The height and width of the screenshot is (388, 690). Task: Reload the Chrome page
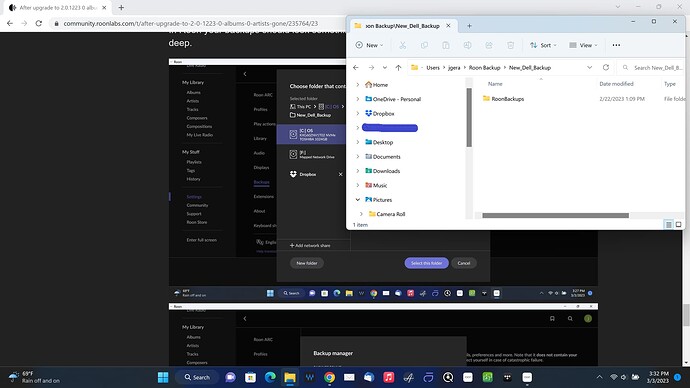point(39,23)
